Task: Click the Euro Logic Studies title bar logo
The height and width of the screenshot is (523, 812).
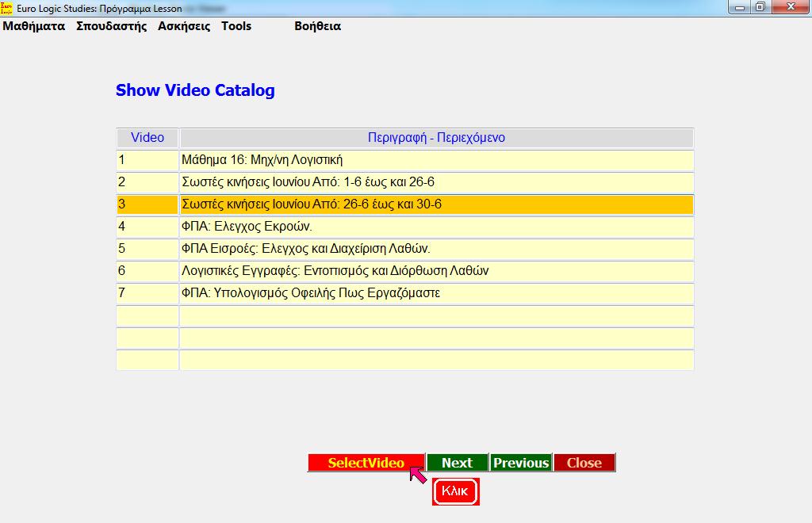Action: click(8, 7)
